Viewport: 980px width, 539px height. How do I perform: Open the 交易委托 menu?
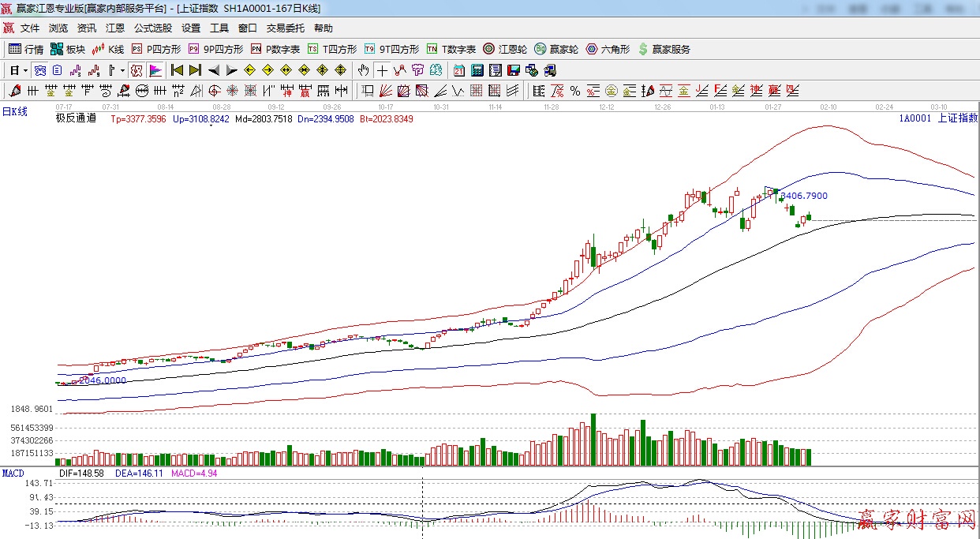click(x=285, y=28)
